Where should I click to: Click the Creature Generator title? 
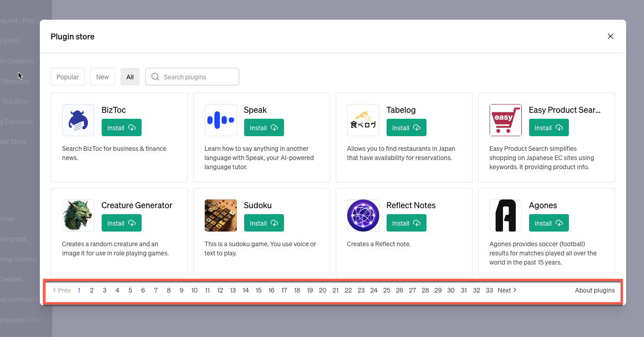[137, 205]
